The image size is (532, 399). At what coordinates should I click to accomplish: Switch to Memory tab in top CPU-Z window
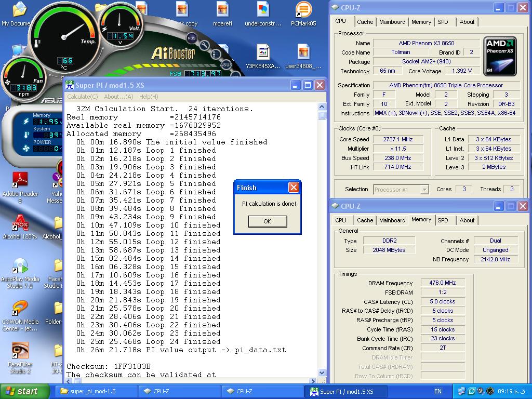pos(421,22)
